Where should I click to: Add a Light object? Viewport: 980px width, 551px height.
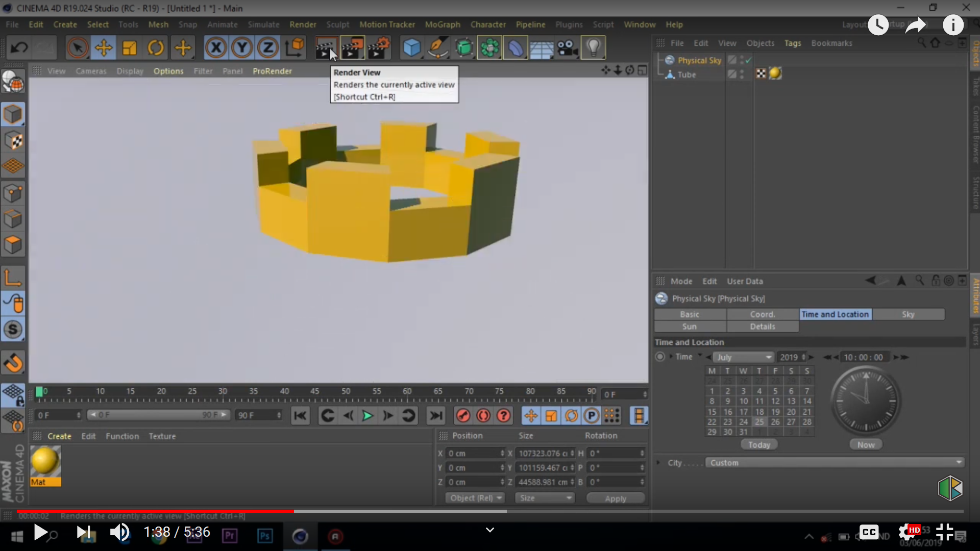click(x=593, y=48)
